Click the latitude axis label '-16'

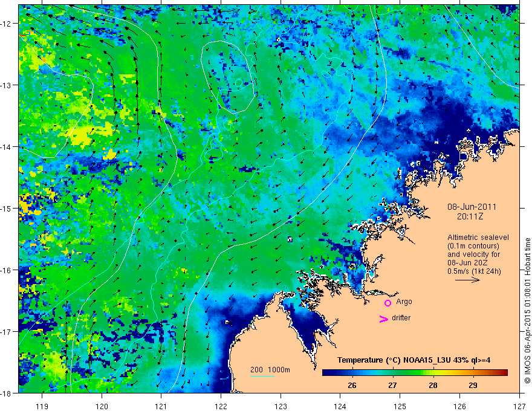click(x=7, y=270)
